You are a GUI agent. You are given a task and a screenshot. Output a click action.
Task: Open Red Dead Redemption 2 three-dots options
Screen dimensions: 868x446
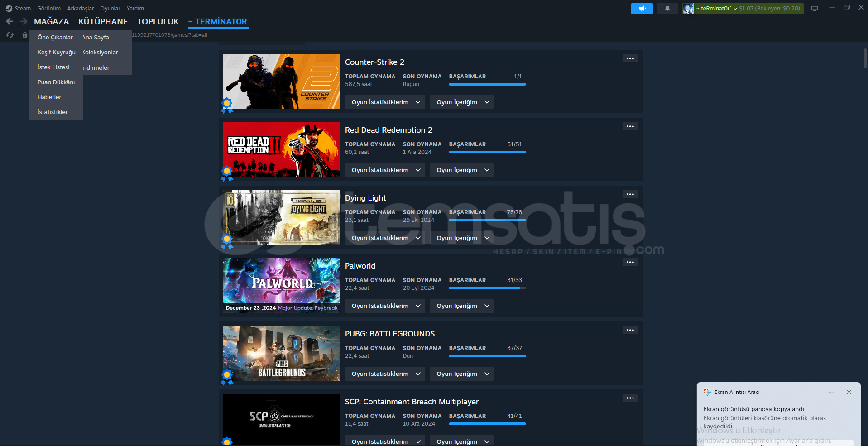click(630, 126)
